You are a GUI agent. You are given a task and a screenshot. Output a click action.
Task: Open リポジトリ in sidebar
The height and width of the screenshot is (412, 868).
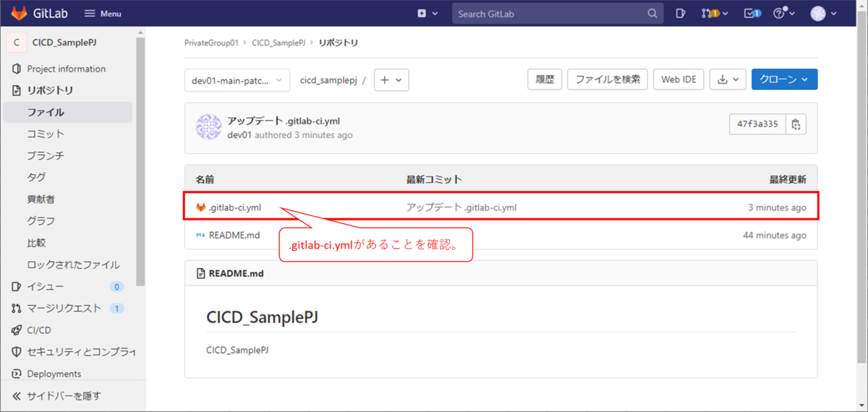click(x=50, y=90)
